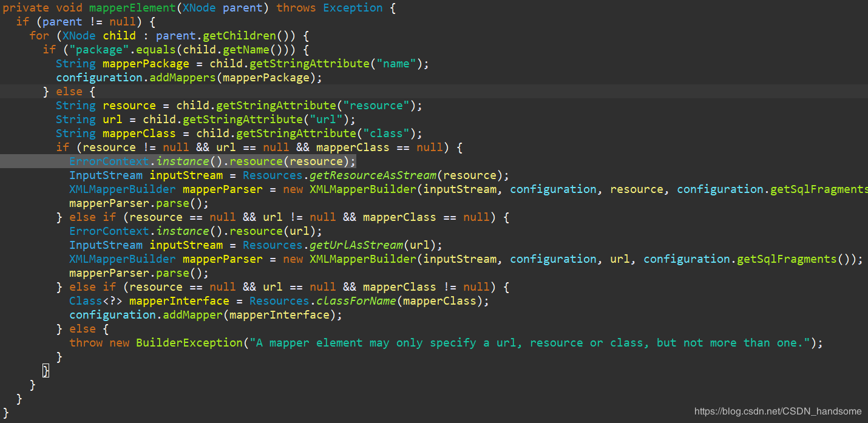Click the highlighted ErrorContext.instance().resource(resource) line
The width and height of the screenshot is (868, 423).
coord(212,161)
